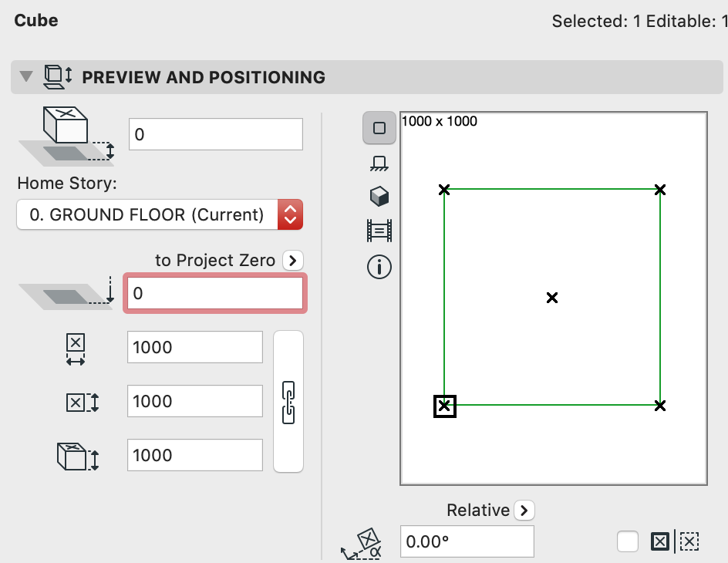Select the 2D symbol preview icon
Viewport: 728px width, 563px height.
point(379,128)
